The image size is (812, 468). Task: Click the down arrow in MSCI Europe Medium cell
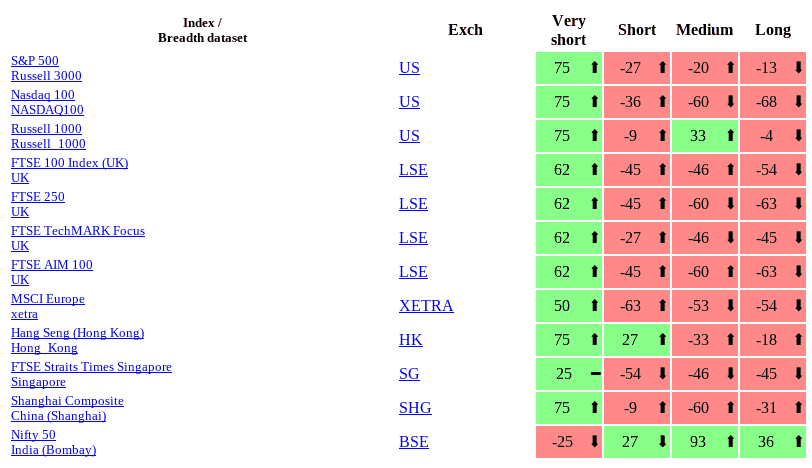pos(730,306)
